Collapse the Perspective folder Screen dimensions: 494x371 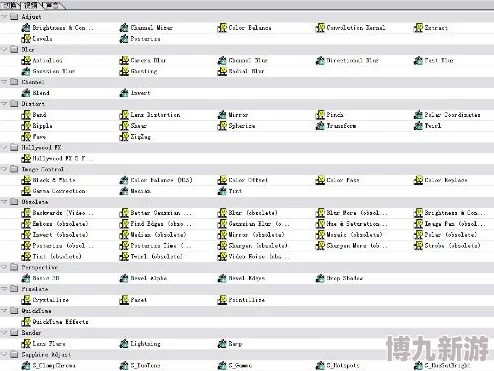(x=4, y=267)
